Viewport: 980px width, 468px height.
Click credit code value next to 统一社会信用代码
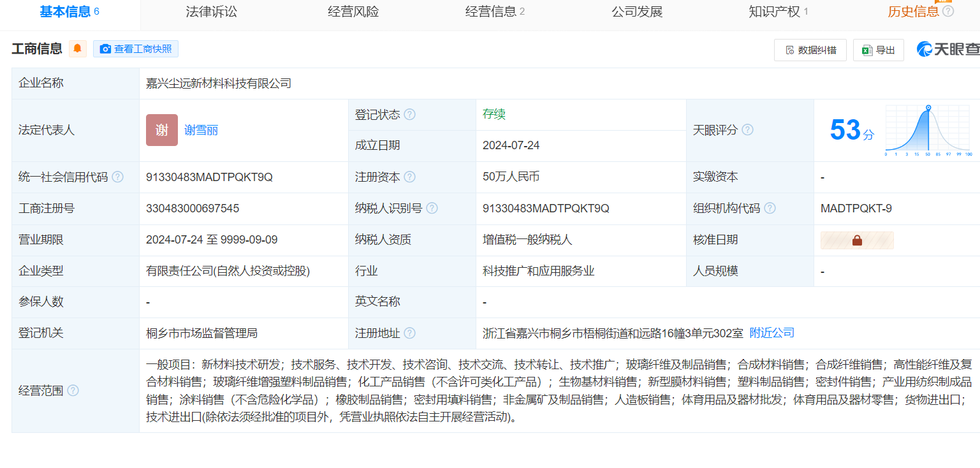click(209, 177)
